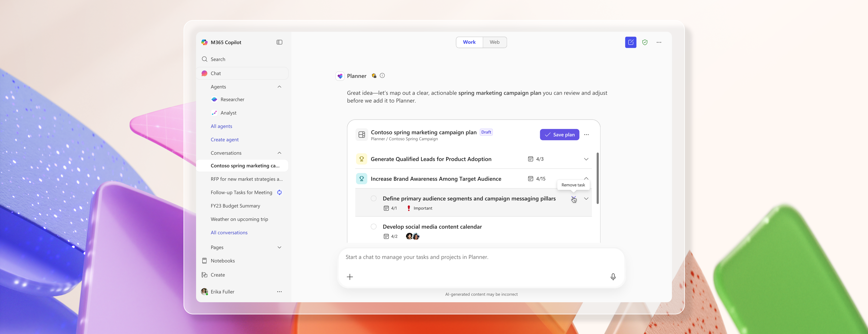This screenshot has width=868, height=334.
Task: Click the 4/15 due date calendar icon
Action: [x=530, y=179]
